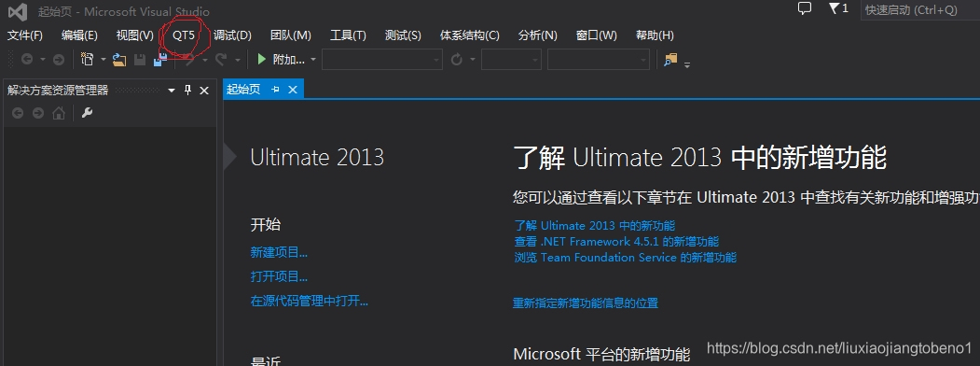Screen dimensions: 980x366
Task: Expand the refresh icon dropdown arrow
Action: pyautogui.click(x=473, y=60)
